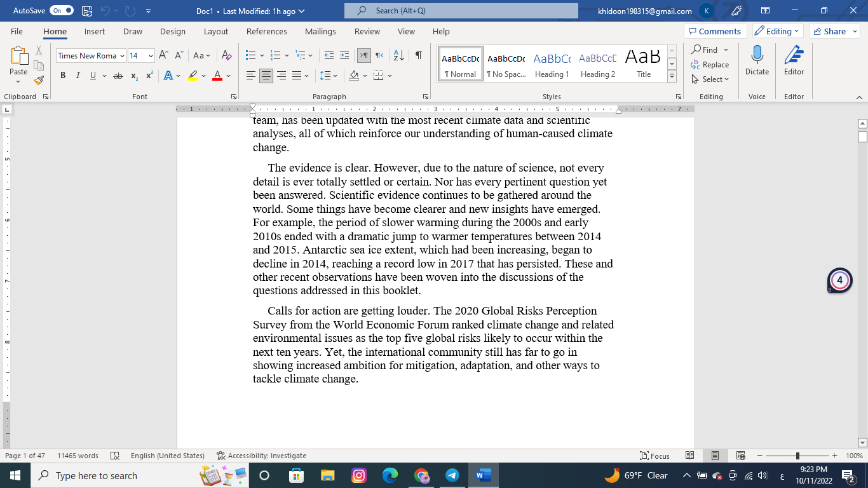Open the font name dropdown

122,56
